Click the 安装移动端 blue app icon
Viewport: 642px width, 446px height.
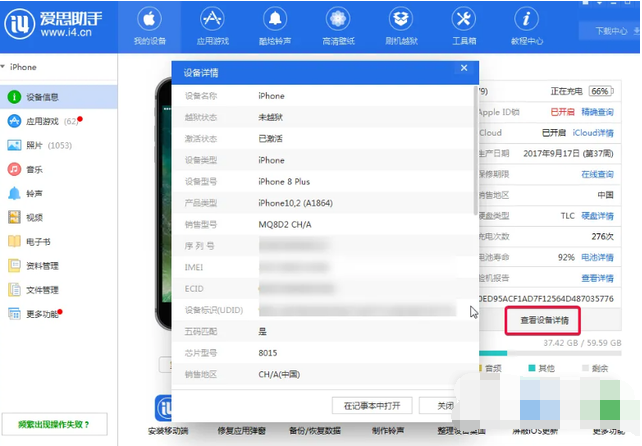(x=167, y=409)
